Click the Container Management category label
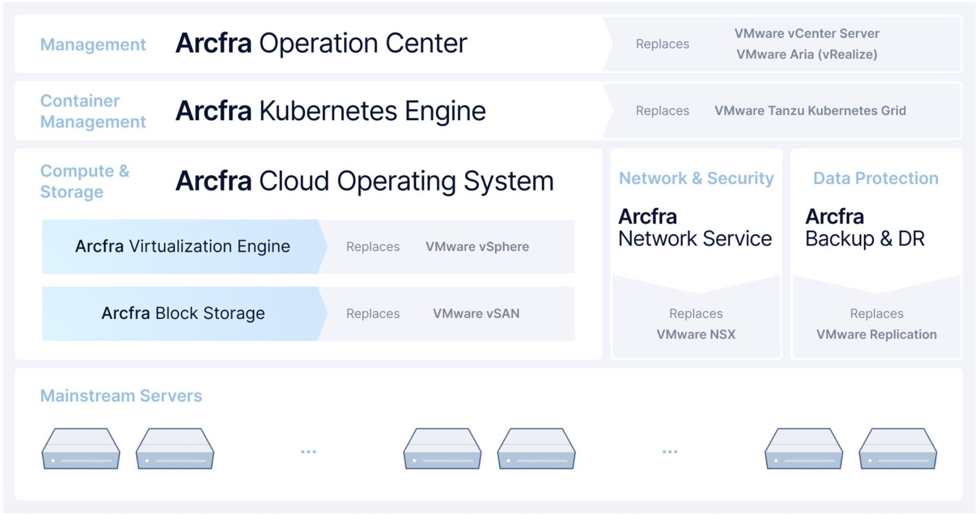 (93, 111)
